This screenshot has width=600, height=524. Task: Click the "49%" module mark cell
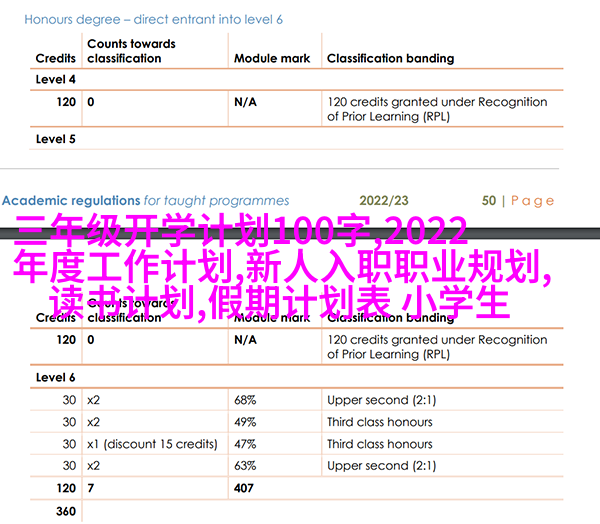[246, 421]
